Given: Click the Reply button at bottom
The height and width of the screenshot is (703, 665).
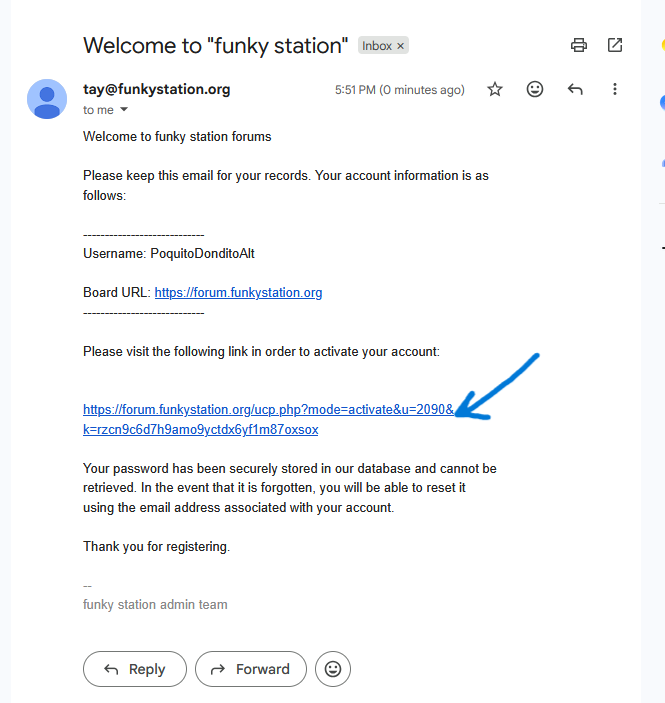Looking at the screenshot, I should [135, 669].
